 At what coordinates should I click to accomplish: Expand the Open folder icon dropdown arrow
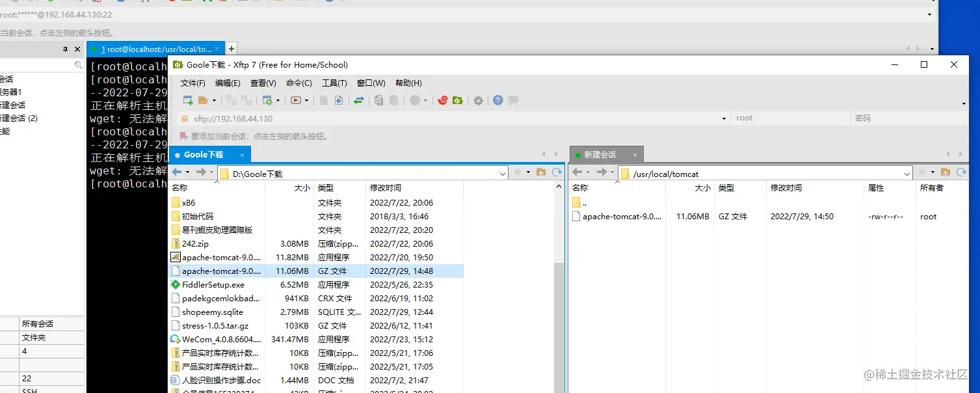pyautogui.click(x=214, y=101)
